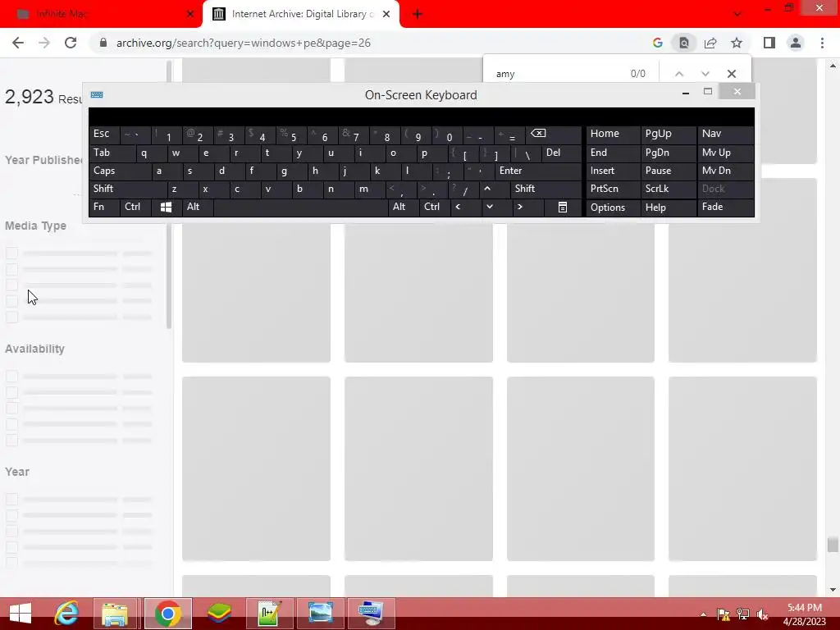The width and height of the screenshot is (840, 630).
Task: Open Notepad++ from taskbar
Action: (x=269, y=614)
